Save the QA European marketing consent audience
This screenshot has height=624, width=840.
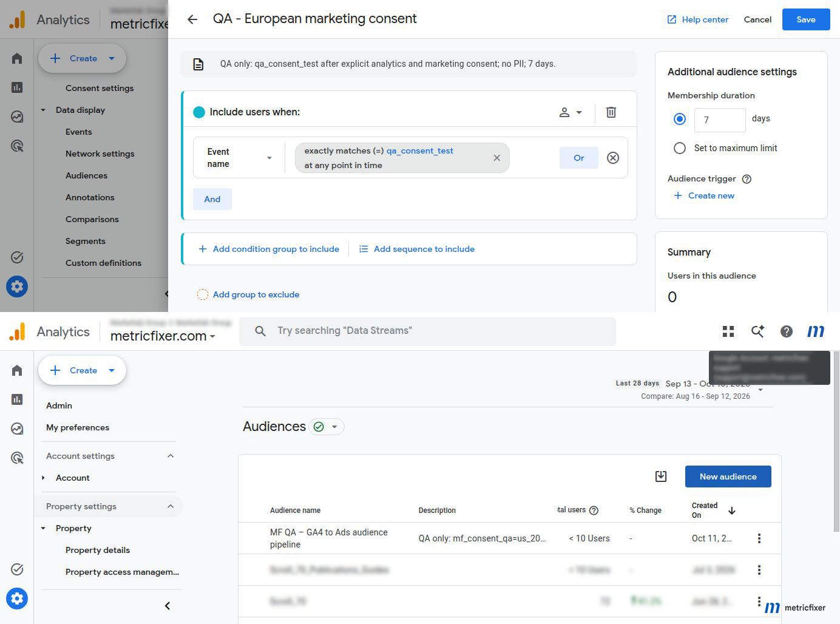pos(806,19)
